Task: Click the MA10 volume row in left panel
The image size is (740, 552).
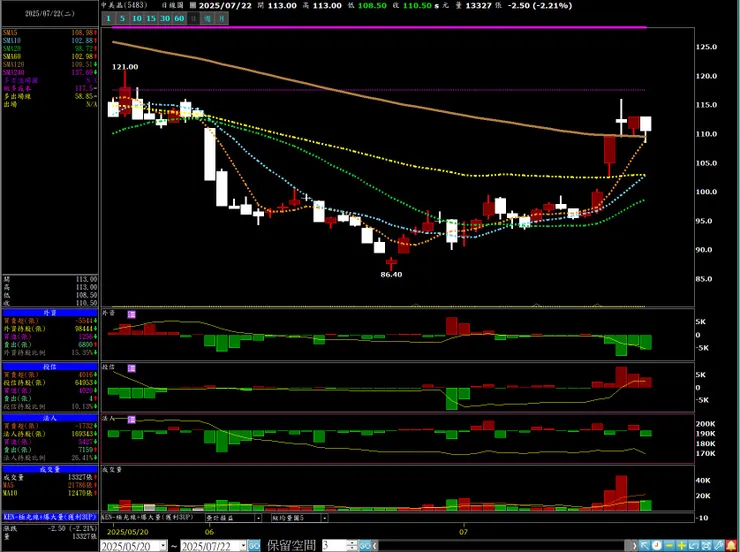Action: pos(50,493)
